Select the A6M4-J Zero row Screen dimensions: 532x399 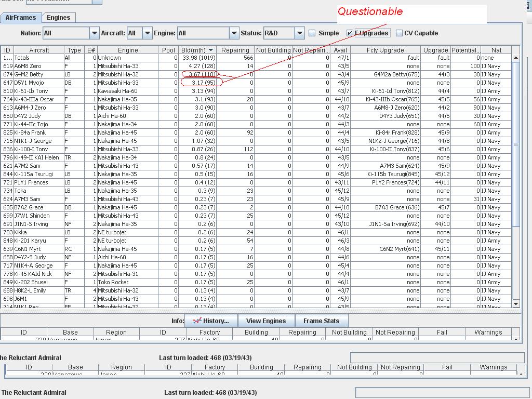pyautogui.click(x=256, y=108)
